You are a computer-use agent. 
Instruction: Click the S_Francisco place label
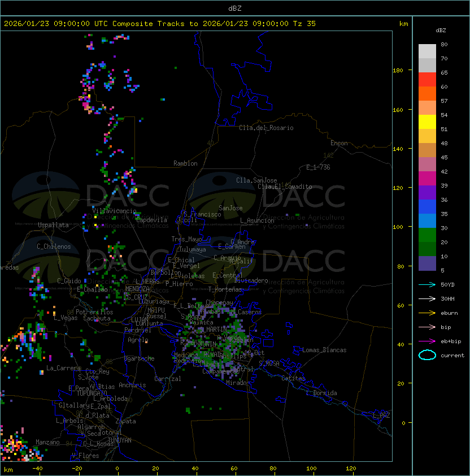pos(202,214)
